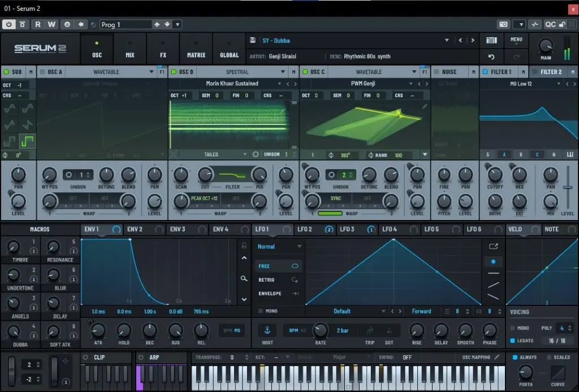Click the OSC C wavetable edit pencil
Screen dimensions: 579x392
pyautogui.click(x=425, y=106)
